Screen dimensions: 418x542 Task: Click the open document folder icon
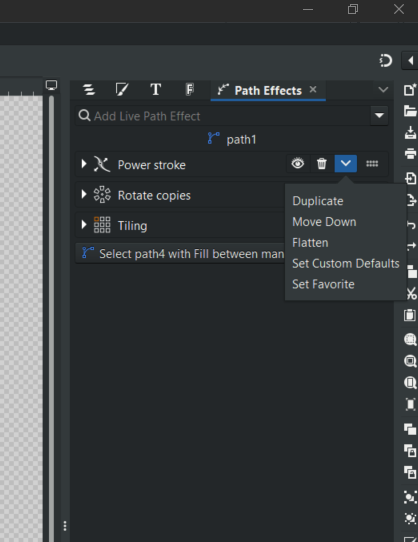pos(410,111)
